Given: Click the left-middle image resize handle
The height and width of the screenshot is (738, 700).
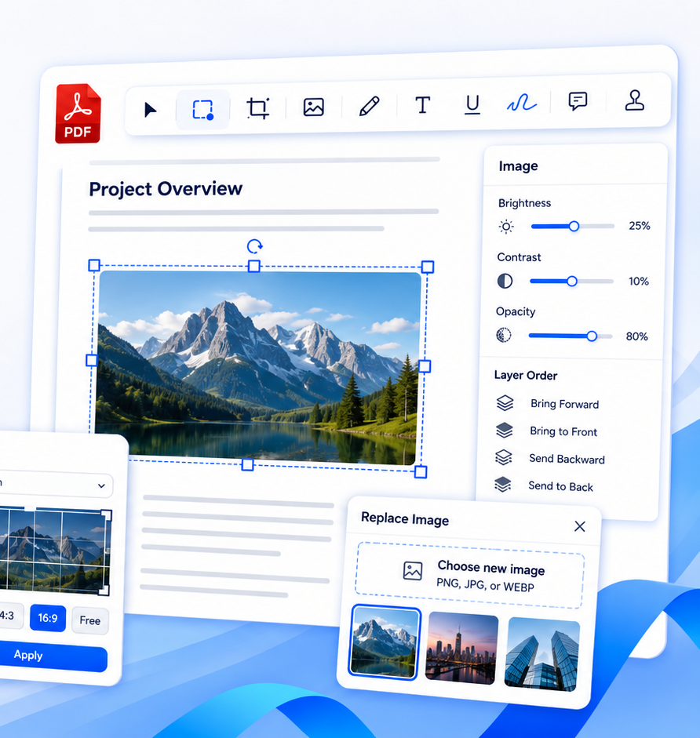Looking at the screenshot, I should (x=91, y=361).
